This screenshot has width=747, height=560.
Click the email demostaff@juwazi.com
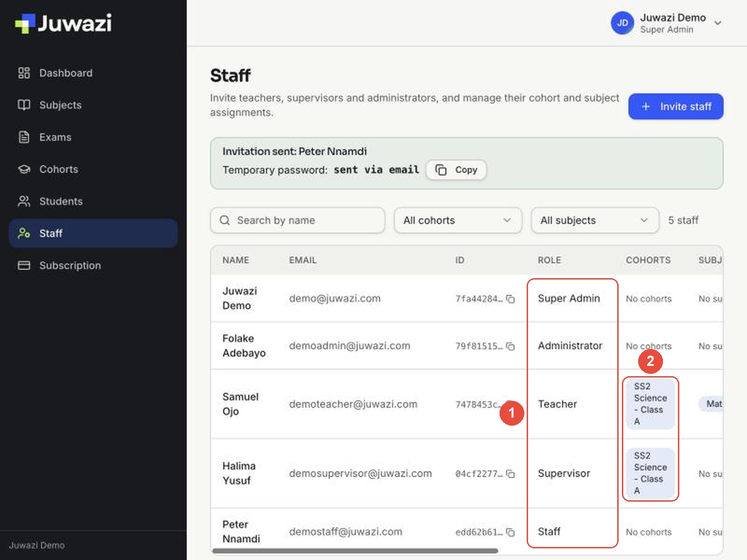[x=345, y=532]
